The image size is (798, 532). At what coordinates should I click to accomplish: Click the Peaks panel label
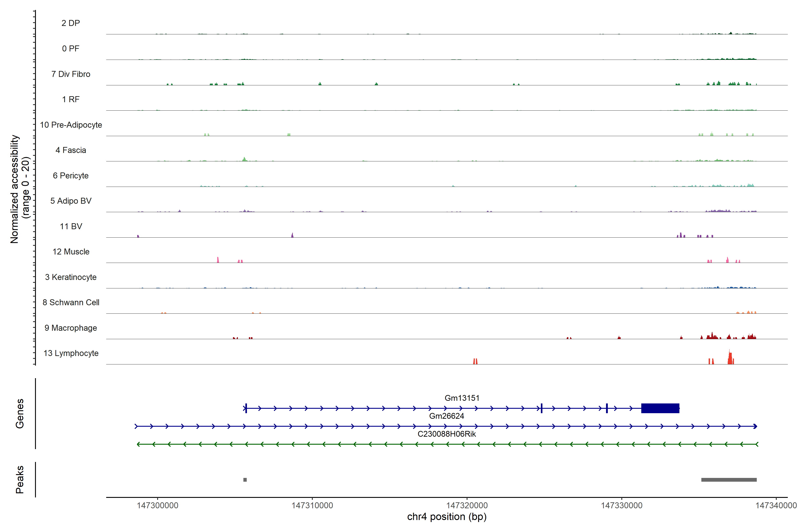(x=20, y=479)
